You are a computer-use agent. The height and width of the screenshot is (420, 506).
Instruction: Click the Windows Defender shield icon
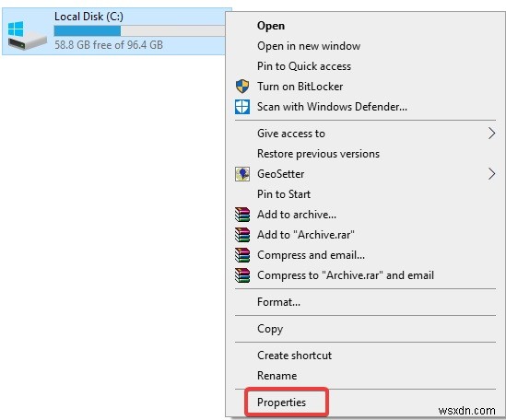pos(242,107)
